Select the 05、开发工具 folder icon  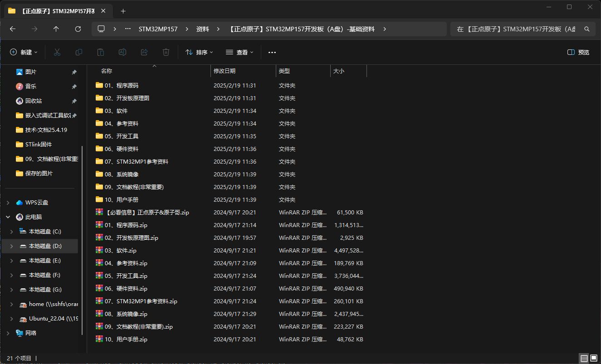click(99, 136)
